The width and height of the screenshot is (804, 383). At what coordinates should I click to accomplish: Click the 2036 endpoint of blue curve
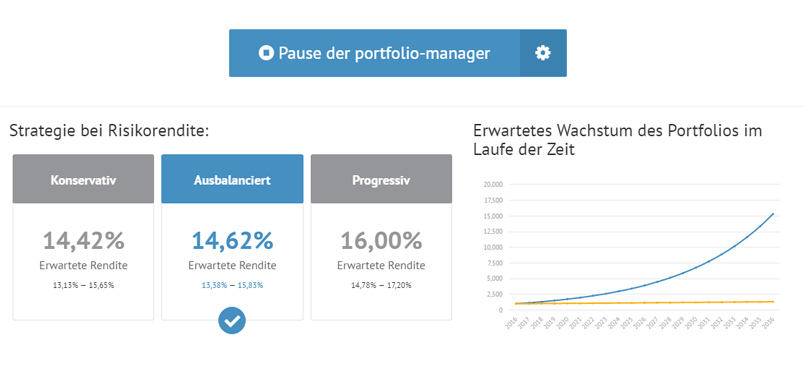pos(773,214)
